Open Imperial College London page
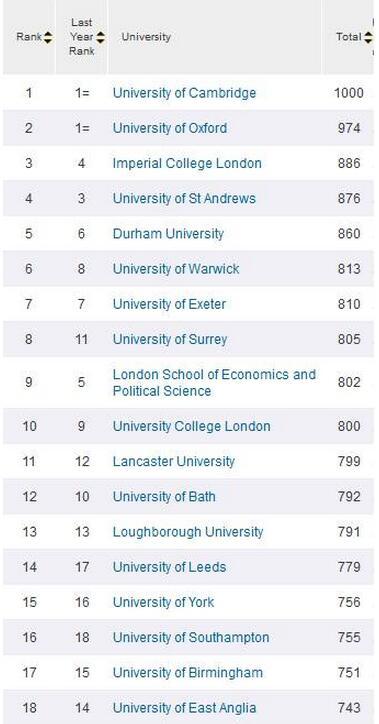The width and height of the screenshot is (379, 724). [x=187, y=163]
